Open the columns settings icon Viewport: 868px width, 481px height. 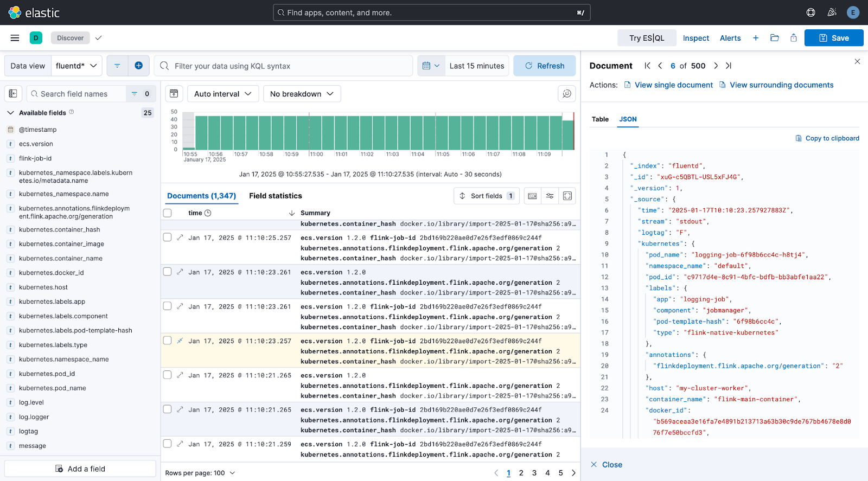tap(550, 196)
